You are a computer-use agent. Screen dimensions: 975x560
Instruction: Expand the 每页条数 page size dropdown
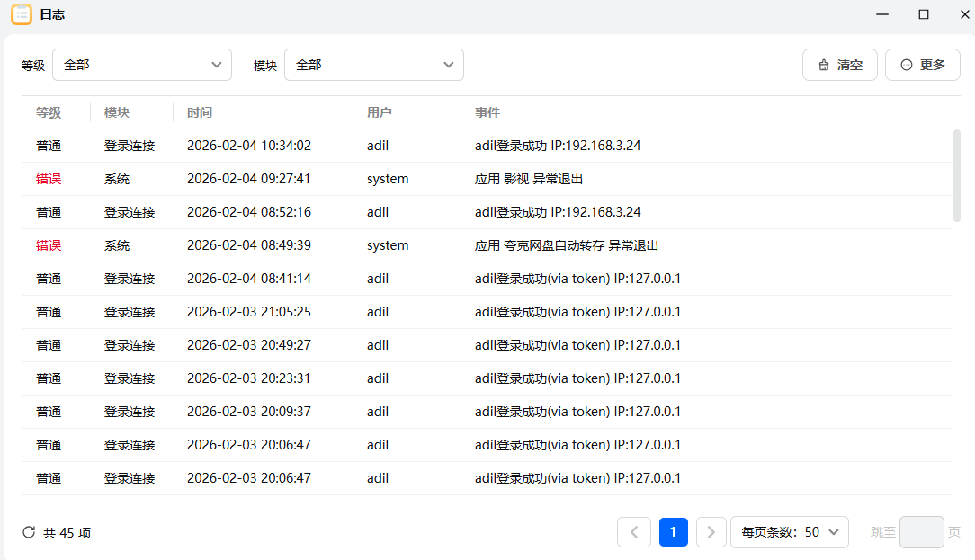(x=790, y=532)
